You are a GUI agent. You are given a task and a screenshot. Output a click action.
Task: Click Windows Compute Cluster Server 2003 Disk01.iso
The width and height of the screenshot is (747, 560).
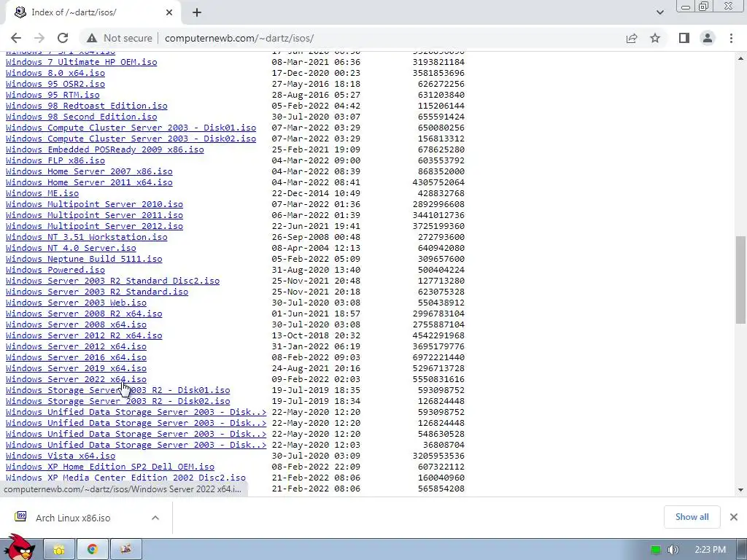click(131, 128)
